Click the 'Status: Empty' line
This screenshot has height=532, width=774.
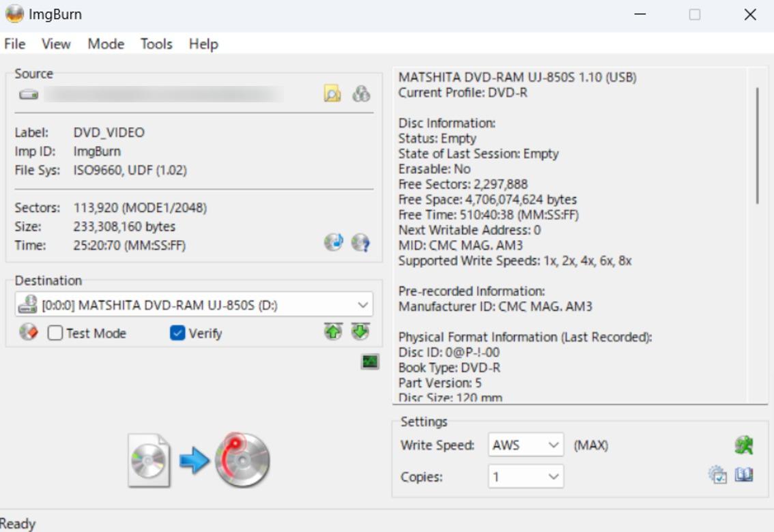438,138
